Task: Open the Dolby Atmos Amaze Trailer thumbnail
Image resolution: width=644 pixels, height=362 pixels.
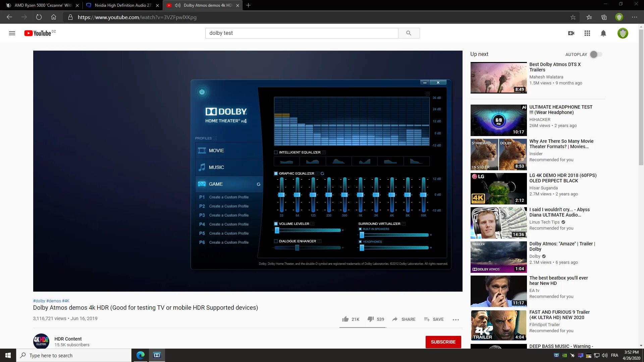Action: point(498,257)
